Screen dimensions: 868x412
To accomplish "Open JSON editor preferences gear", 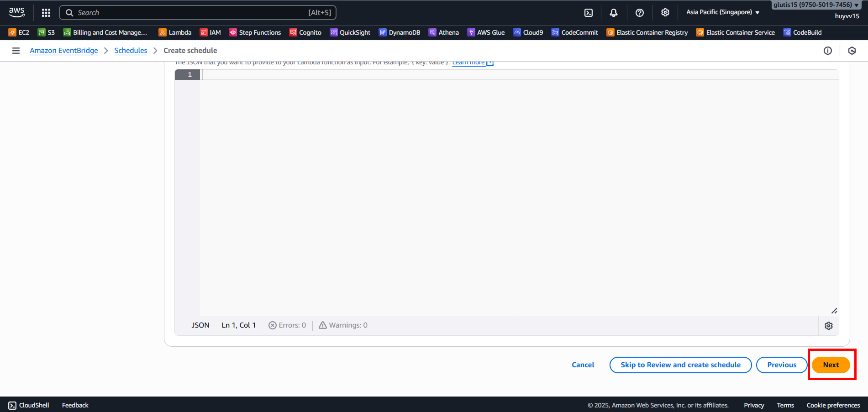I will [x=828, y=326].
